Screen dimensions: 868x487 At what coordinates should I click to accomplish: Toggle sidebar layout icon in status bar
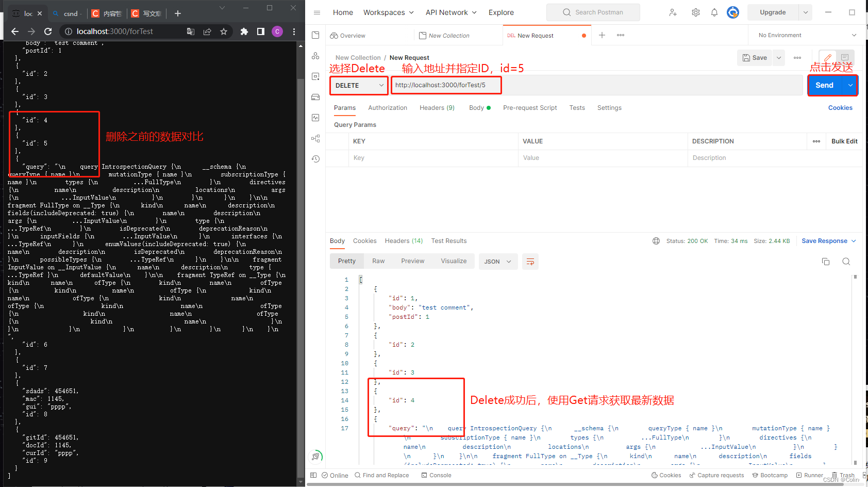313,475
